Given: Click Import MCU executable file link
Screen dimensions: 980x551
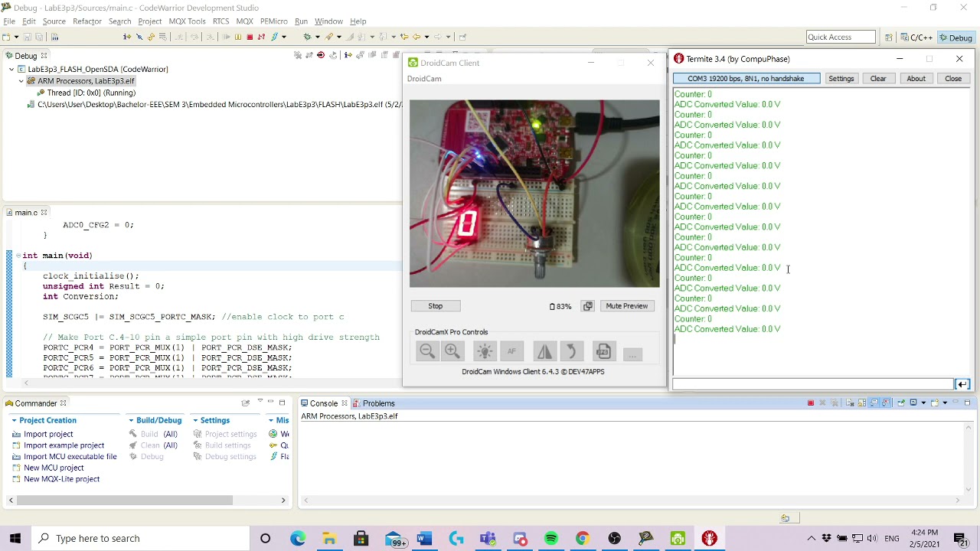Looking at the screenshot, I should (70, 456).
